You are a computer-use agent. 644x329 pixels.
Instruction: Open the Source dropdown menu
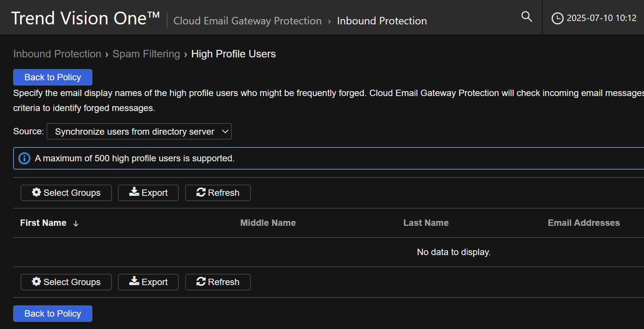coord(139,132)
